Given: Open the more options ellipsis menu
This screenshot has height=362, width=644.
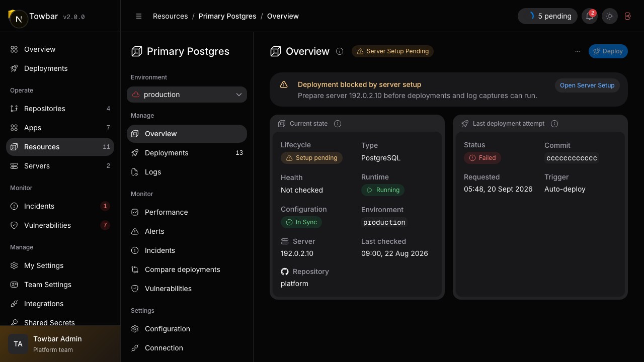Looking at the screenshot, I should (577, 51).
